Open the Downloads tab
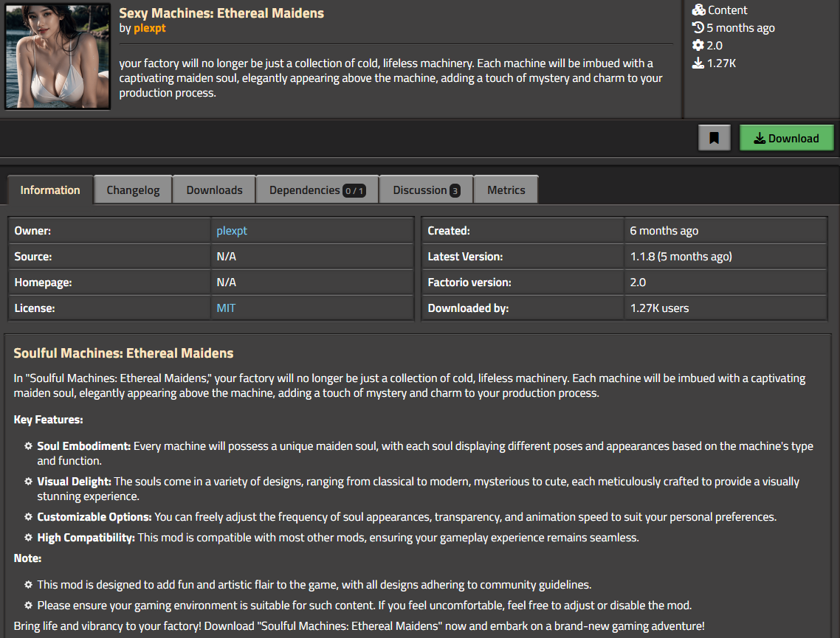The image size is (840, 638). [214, 190]
